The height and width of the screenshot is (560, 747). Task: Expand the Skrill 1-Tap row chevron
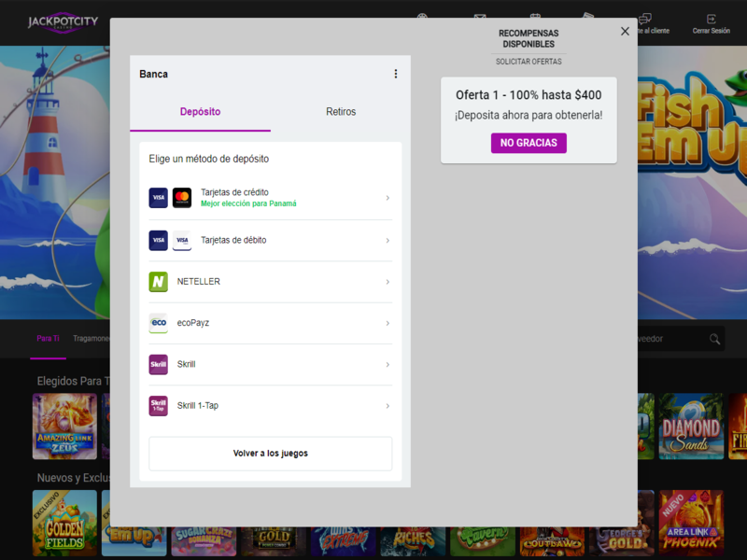[x=388, y=406]
